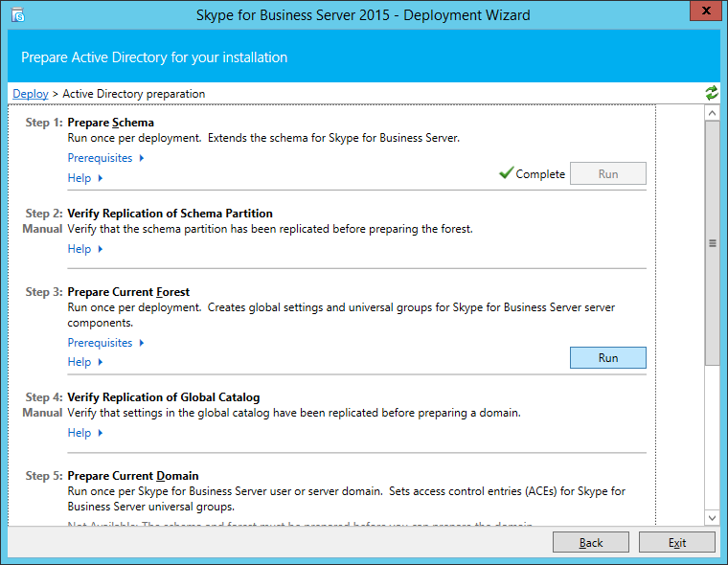The width and height of the screenshot is (728, 565).
Task: Click the vertical scrollbar thumb
Action: pos(713,243)
